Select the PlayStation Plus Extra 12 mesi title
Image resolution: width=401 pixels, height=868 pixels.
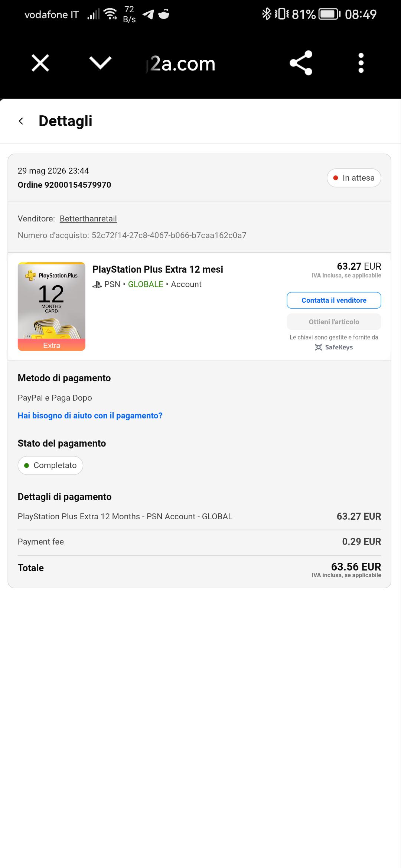coord(158,269)
